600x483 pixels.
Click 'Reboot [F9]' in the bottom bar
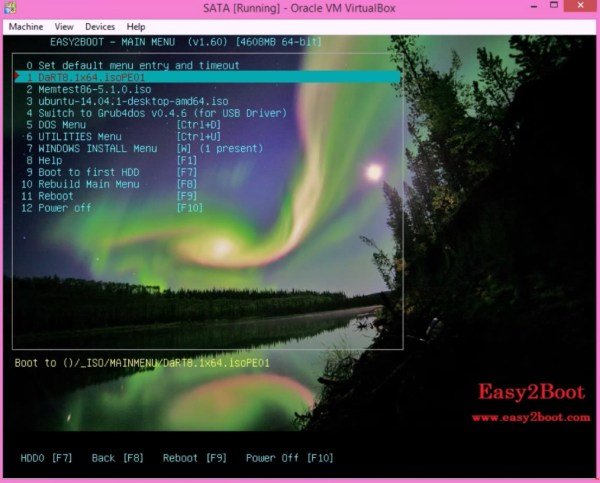tap(194, 458)
